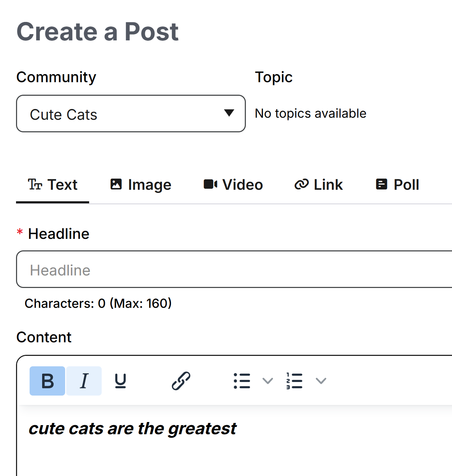Image resolution: width=452 pixels, height=476 pixels.
Task: Open the Community dropdown showing Cute Cats
Action: [131, 114]
